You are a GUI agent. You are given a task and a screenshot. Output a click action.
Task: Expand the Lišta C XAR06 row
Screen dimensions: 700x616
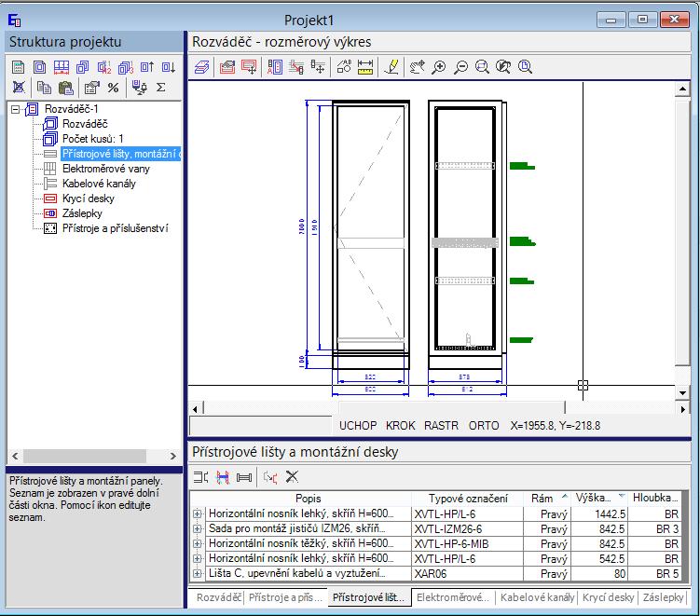197,573
